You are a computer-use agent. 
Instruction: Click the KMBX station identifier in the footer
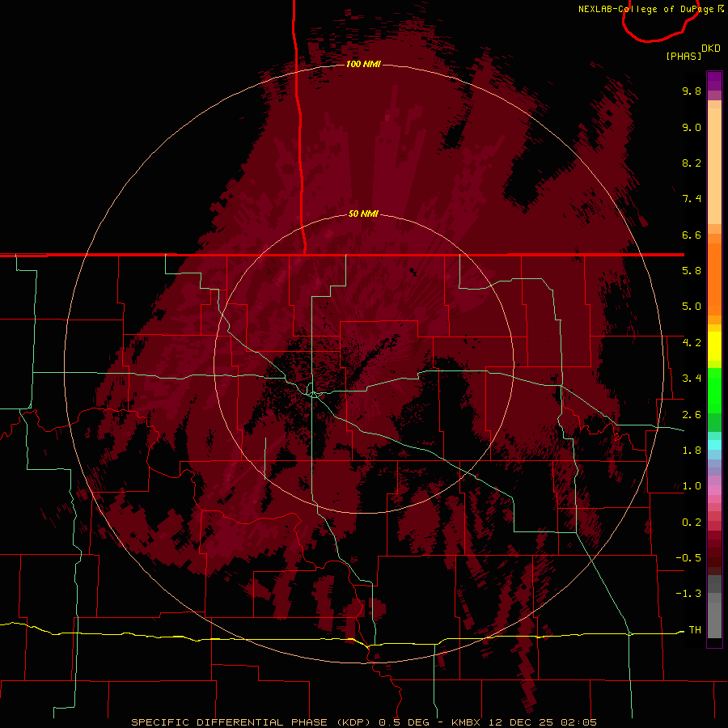467,722
